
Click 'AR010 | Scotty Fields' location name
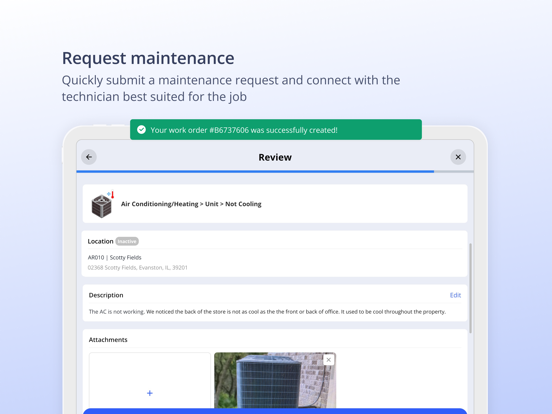[114, 257]
